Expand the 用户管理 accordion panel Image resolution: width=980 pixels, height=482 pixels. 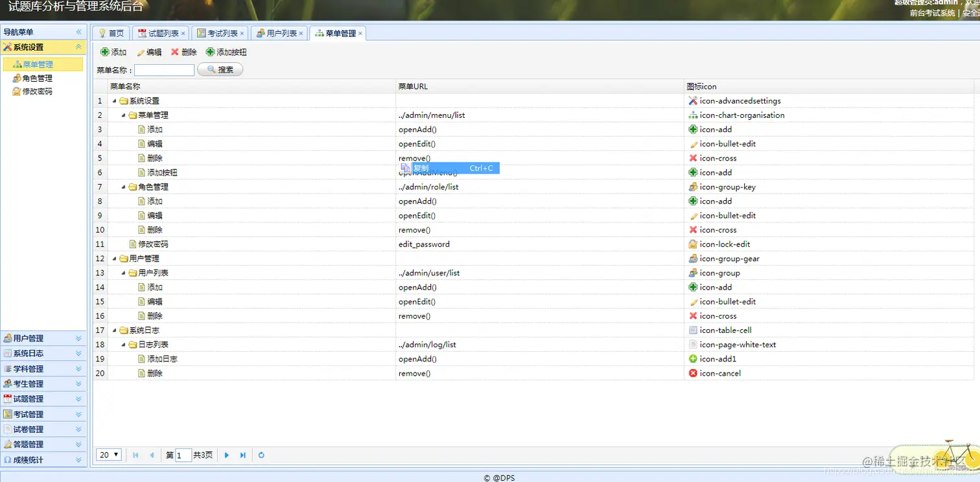(43, 338)
